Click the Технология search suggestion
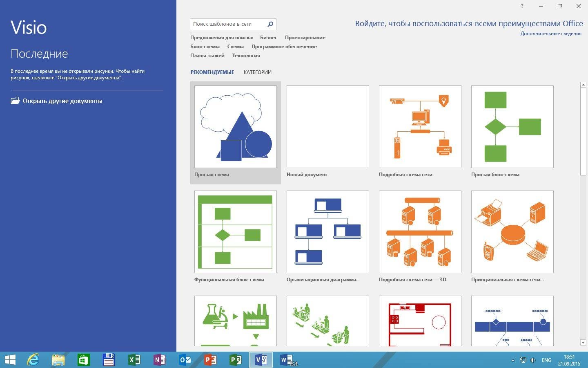 pos(246,56)
